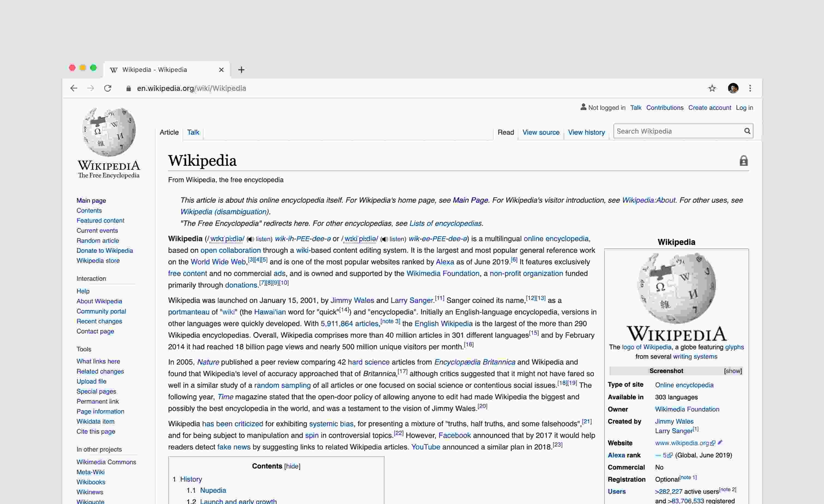This screenshot has height=504, width=824.
Task: Show the collapsed Screenshot section in infobox
Action: coord(733,371)
